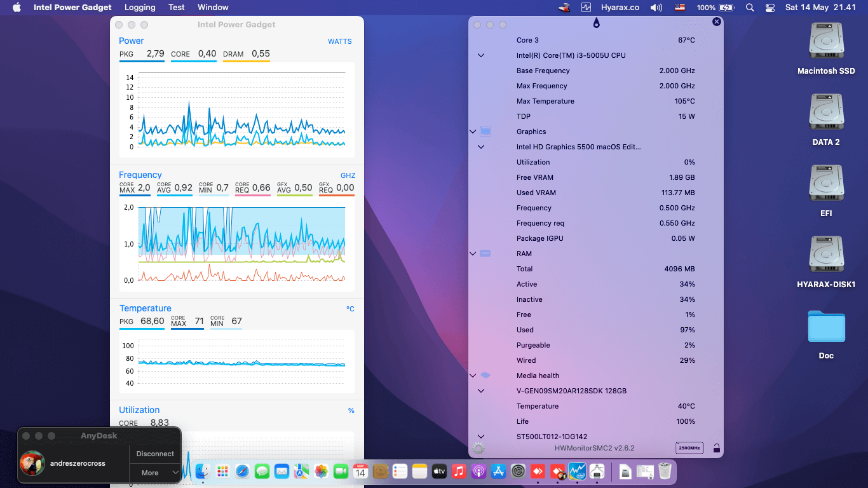Open Intel Power Gadget in the Dock
This screenshot has width=868, height=488.
[577, 471]
